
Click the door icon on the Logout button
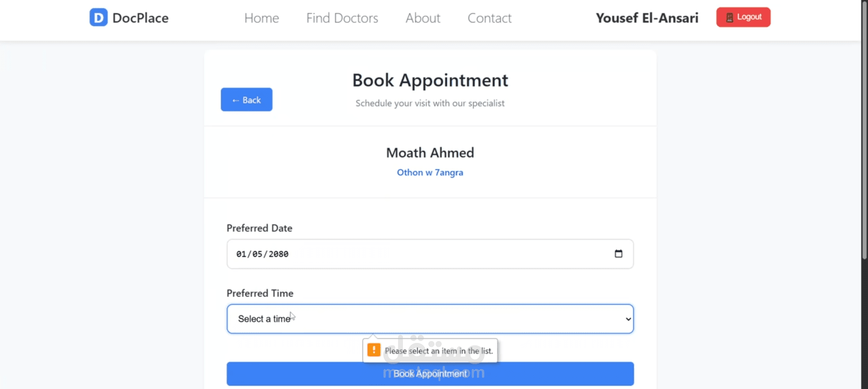click(x=730, y=17)
